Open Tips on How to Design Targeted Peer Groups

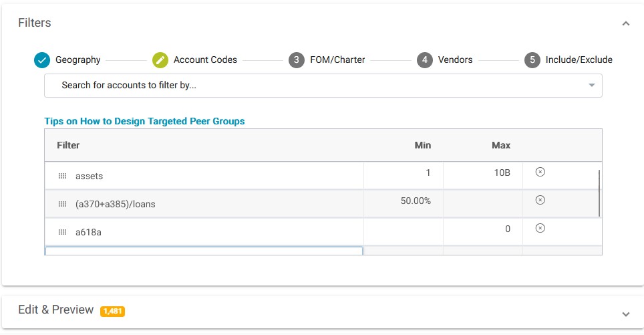(144, 121)
